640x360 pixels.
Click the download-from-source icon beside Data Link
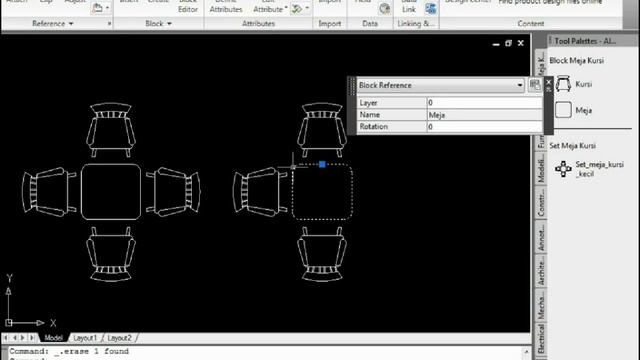point(431,8)
